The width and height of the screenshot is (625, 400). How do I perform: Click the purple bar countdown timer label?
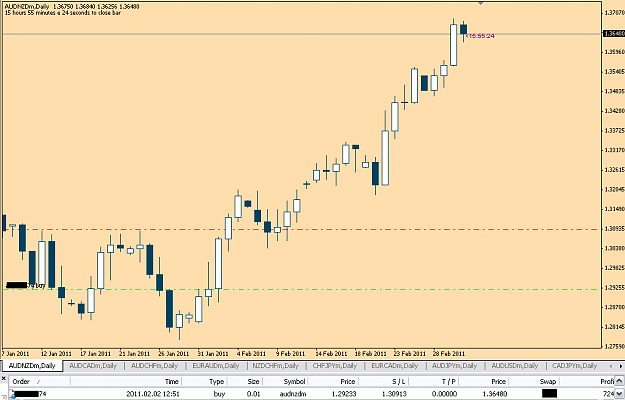point(480,36)
